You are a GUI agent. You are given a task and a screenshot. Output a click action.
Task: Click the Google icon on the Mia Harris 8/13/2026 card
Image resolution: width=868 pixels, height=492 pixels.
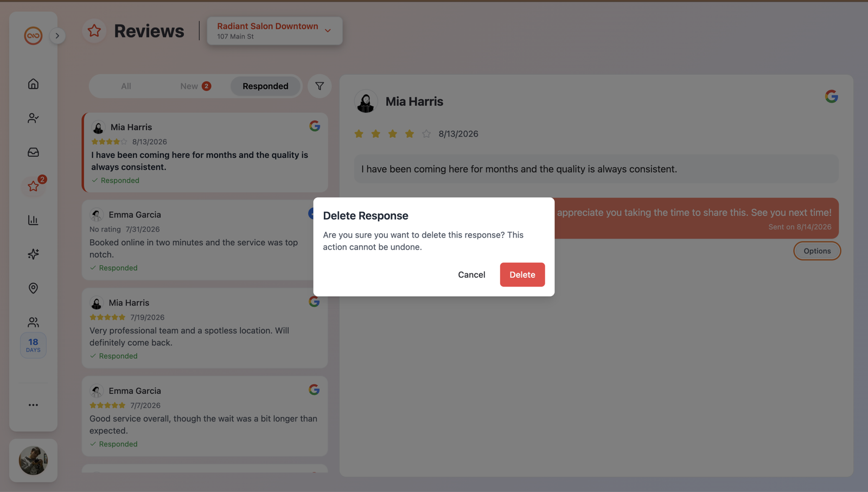point(315,126)
